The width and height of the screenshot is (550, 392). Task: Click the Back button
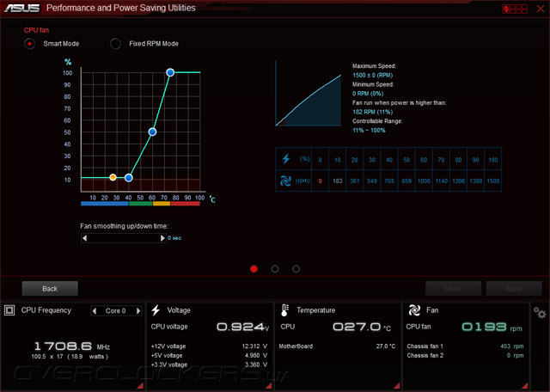50,289
